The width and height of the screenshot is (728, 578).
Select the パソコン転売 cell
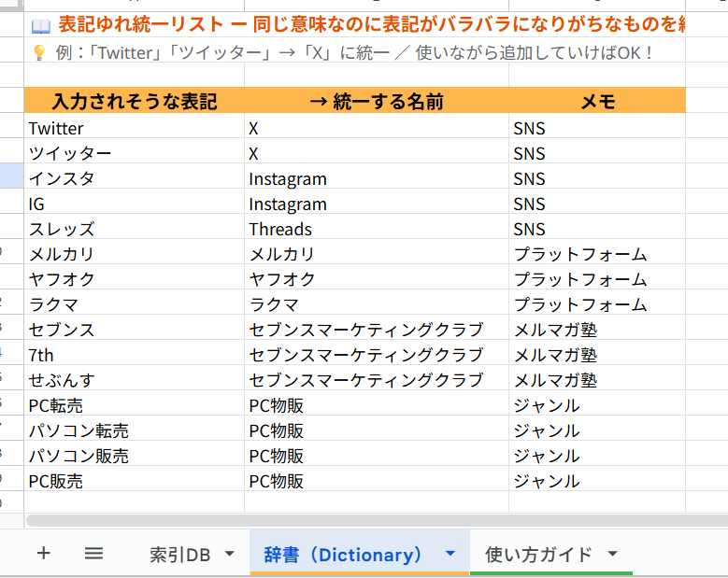[134, 430]
